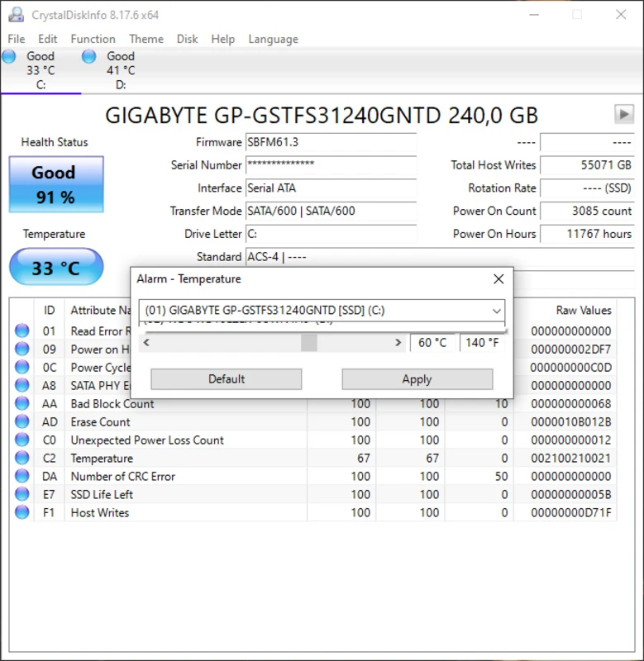Click status orb for Bad Block Count
Viewport: 644px width, 661px height.
pyautogui.click(x=22, y=403)
